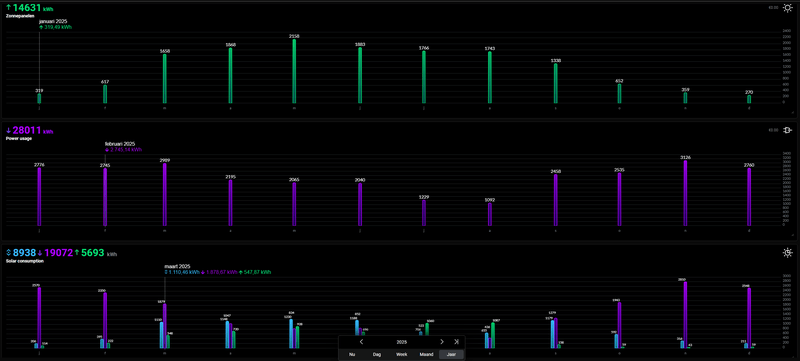Click the 8938 self-consumption total
The height and width of the screenshot is (361, 800).
coord(24,252)
